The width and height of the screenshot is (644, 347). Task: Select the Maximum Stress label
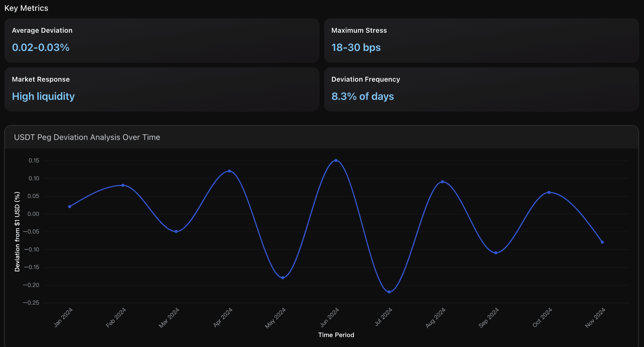click(x=359, y=30)
